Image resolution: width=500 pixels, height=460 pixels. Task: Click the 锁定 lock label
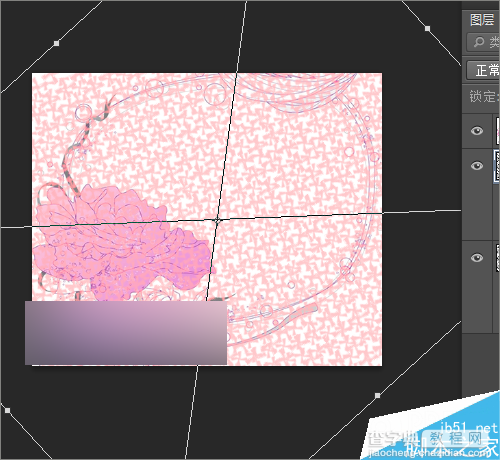pyautogui.click(x=482, y=97)
